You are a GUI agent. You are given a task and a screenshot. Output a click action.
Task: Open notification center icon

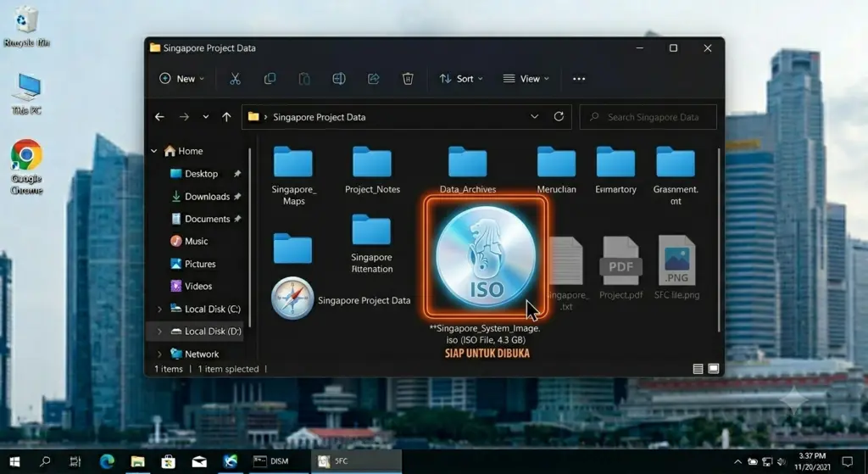[847, 461]
